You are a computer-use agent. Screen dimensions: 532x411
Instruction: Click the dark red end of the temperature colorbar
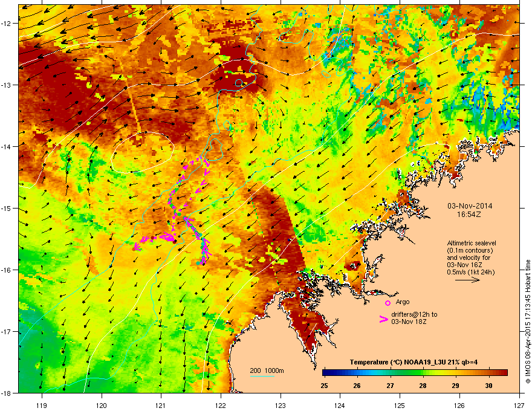504,373
